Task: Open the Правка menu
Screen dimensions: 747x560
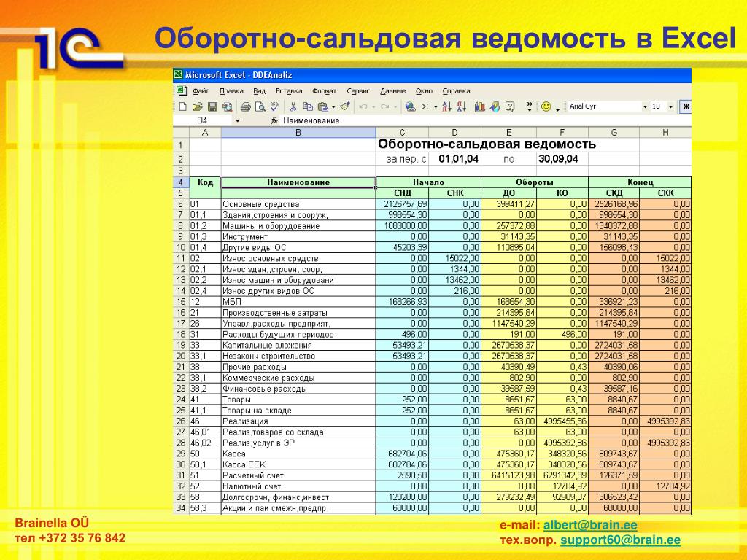Action: (x=231, y=91)
